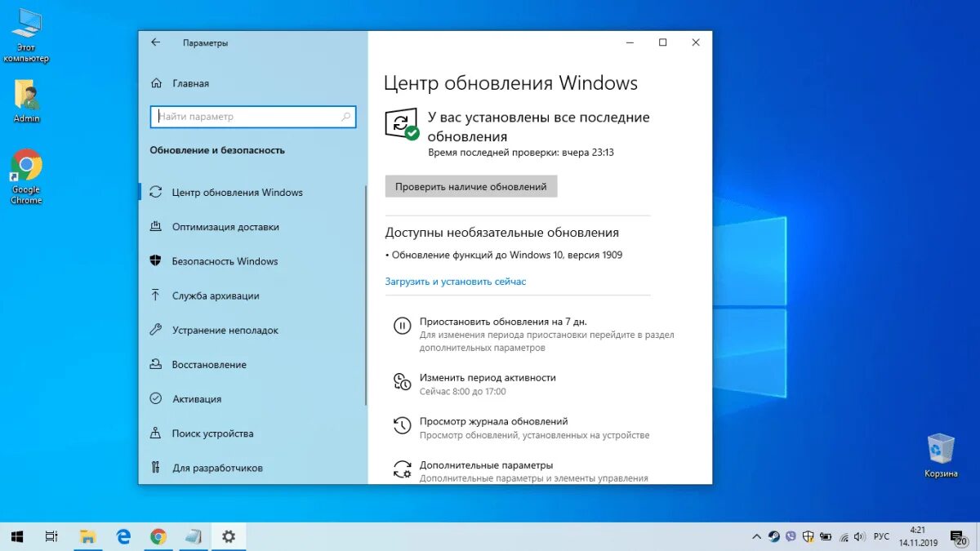This screenshot has height=551, width=980.
Task: Click the pause icon beside Приостановить обновления
Action: [x=402, y=326]
